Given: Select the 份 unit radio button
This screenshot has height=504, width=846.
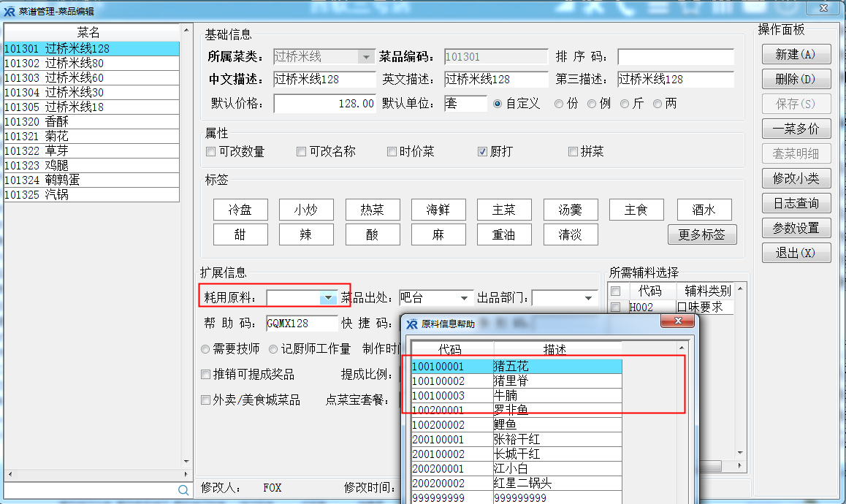Looking at the screenshot, I should click(559, 104).
